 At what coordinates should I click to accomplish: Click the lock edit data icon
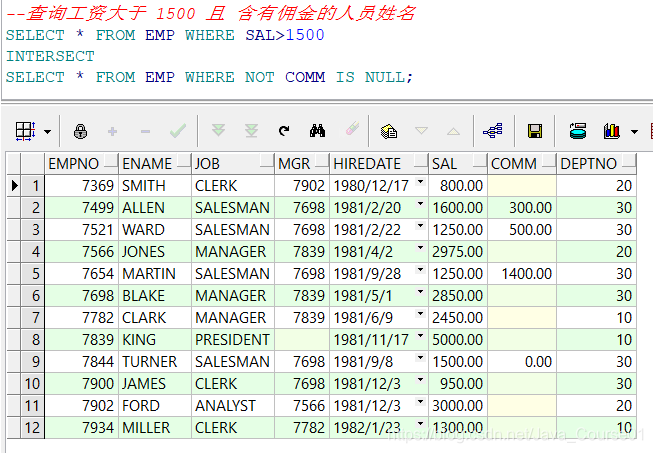click(x=80, y=132)
